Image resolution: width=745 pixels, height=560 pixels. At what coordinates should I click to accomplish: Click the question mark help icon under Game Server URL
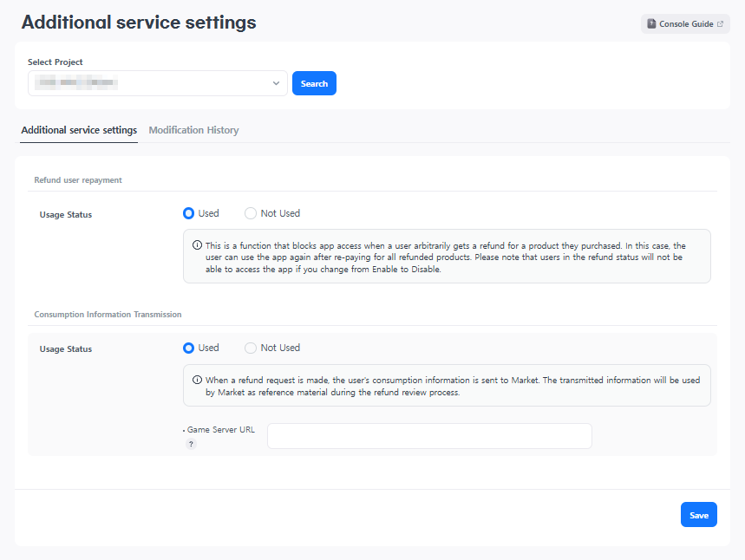click(191, 444)
